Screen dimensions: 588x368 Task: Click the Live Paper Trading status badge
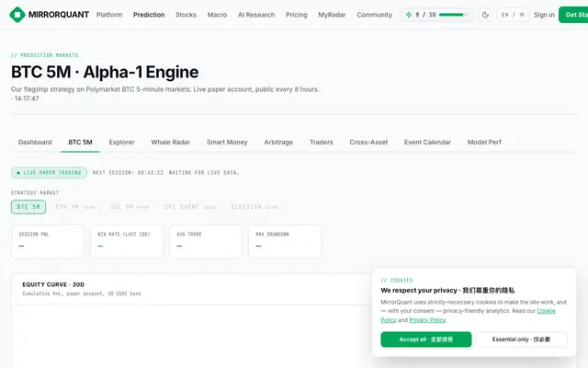tap(49, 173)
